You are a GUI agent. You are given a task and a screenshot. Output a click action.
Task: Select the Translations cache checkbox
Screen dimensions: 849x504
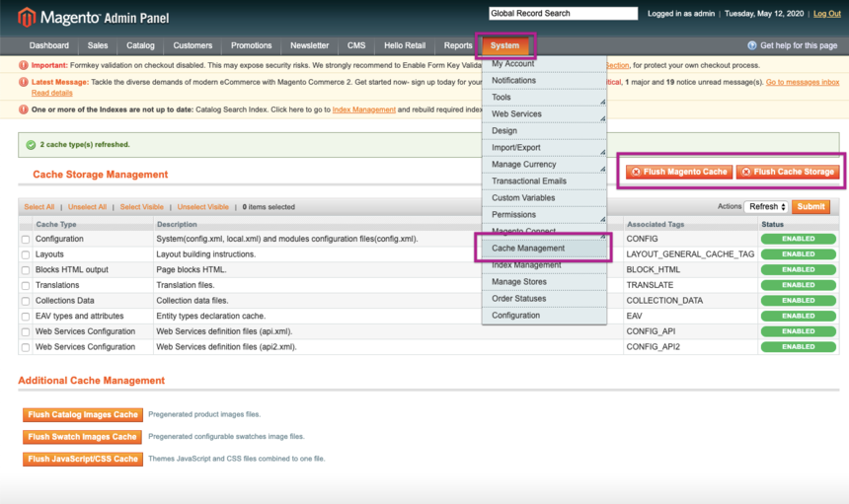(x=26, y=285)
